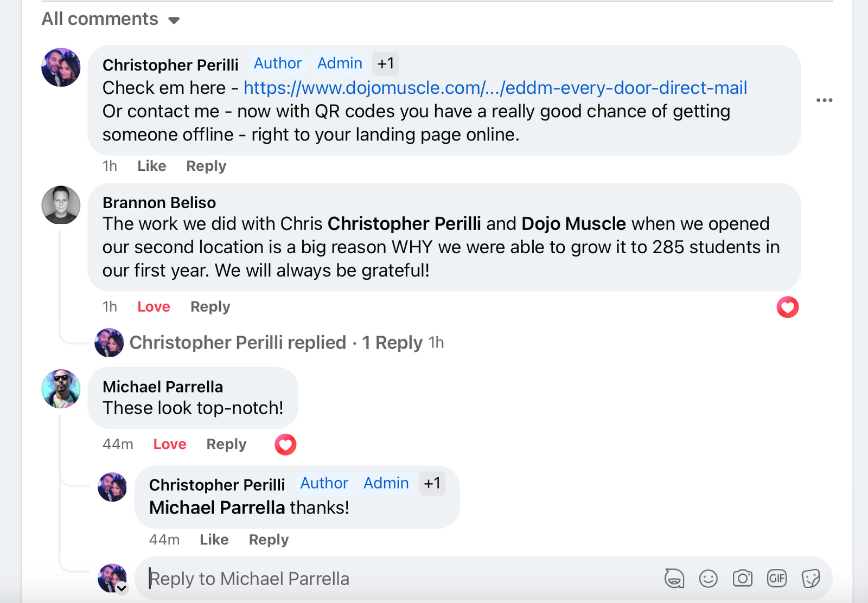Like Christopher's 'thanks!' reply

pyautogui.click(x=214, y=540)
